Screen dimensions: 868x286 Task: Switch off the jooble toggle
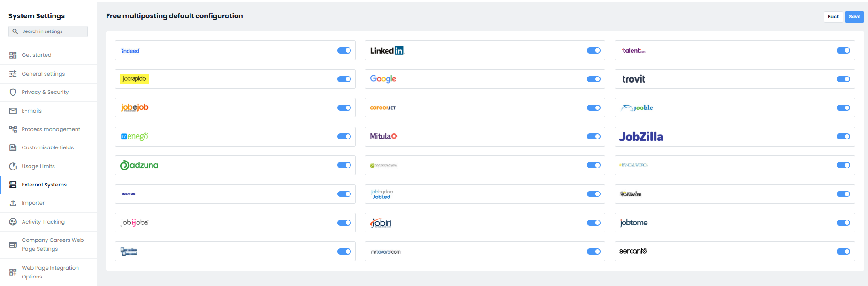click(843, 108)
